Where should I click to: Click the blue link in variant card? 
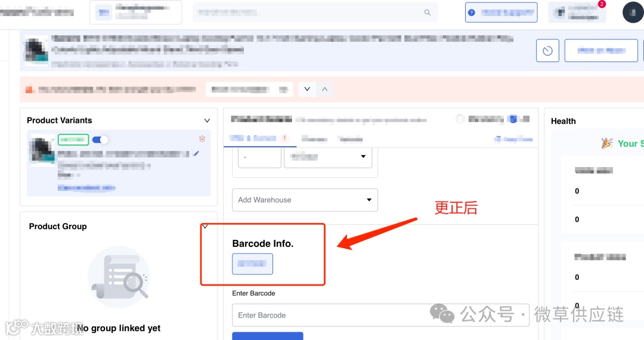[86, 188]
